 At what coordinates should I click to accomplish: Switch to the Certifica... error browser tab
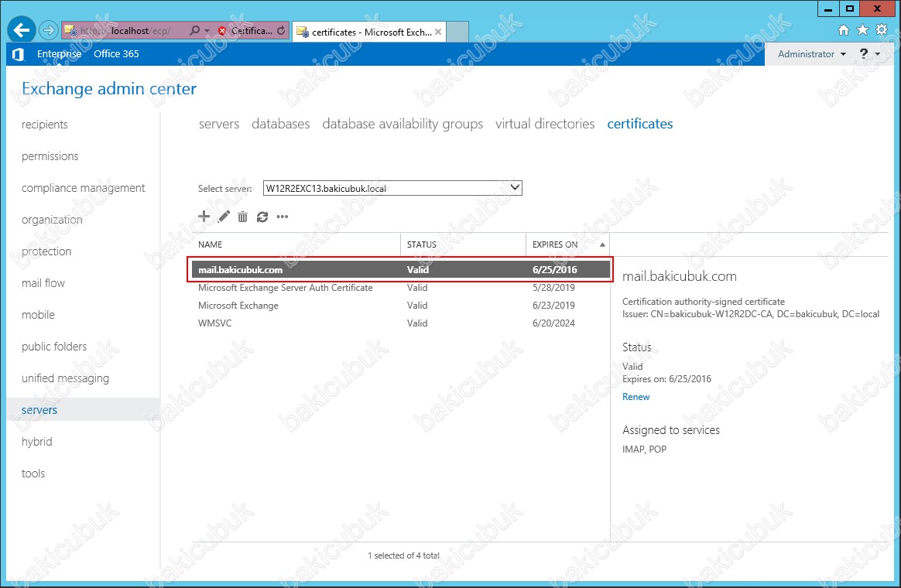coord(252,31)
